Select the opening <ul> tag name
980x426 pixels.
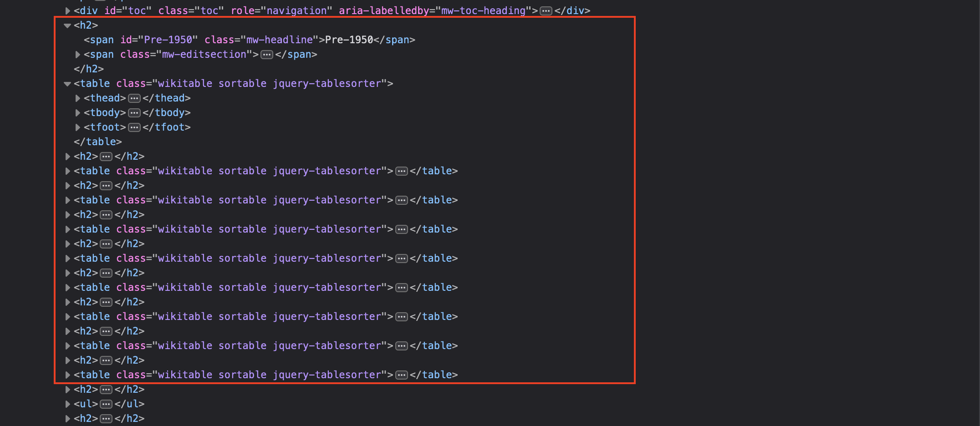pos(86,404)
